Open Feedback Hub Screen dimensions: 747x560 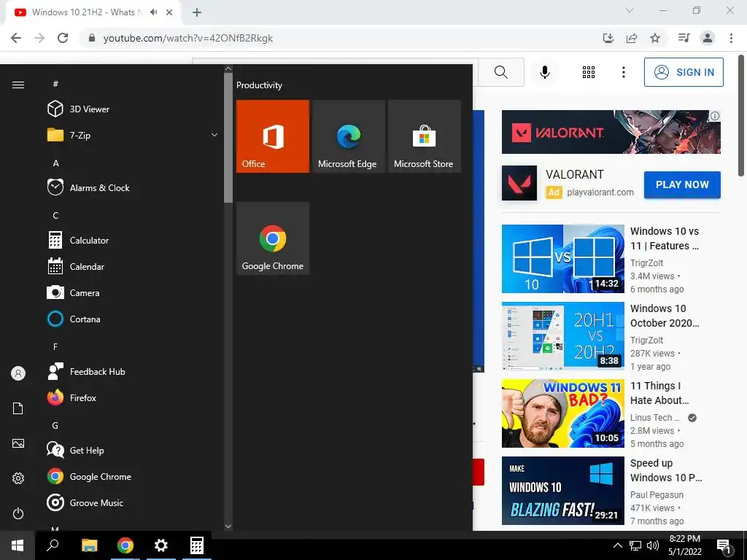tap(133, 371)
